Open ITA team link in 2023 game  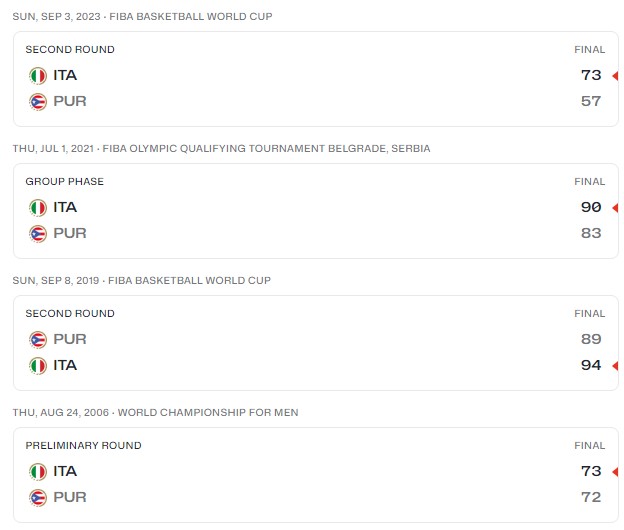click(x=65, y=75)
